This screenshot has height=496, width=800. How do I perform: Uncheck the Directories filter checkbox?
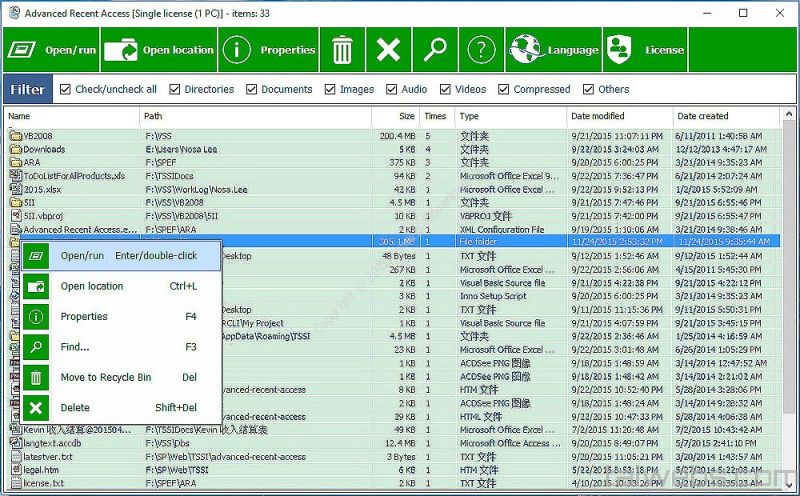pyautogui.click(x=175, y=89)
